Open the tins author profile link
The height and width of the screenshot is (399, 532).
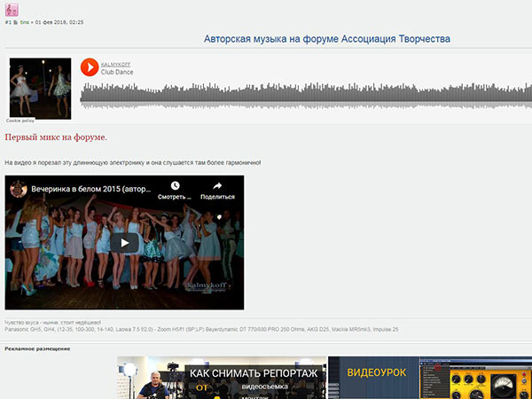pyautogui.click(x=25, y=22)
